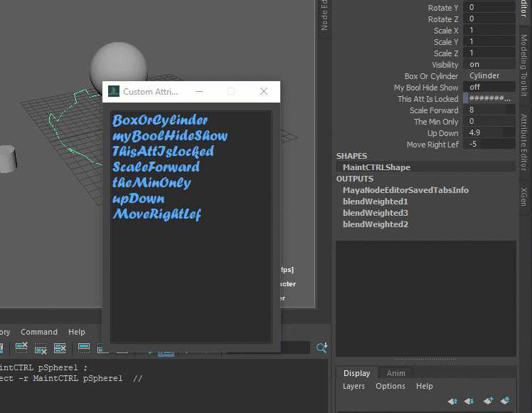Move selected layer up icon
This screenshot has height=413, width=532.
[452, 401]
